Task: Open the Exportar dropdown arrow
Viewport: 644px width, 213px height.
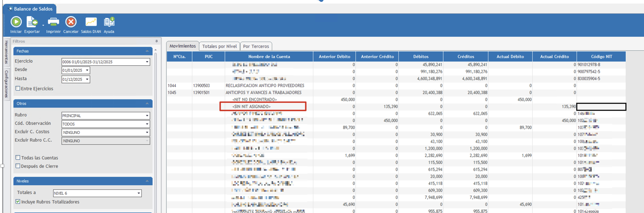Action: click(43, 25)
